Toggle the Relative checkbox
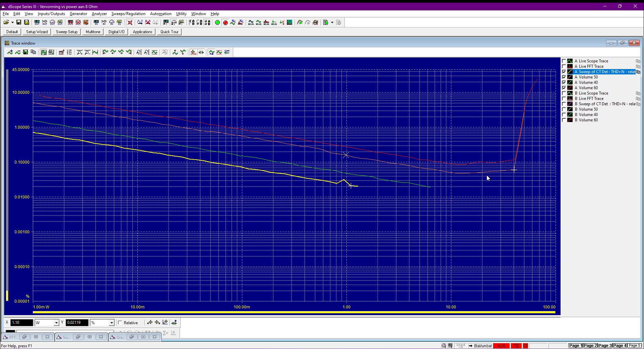The height and width of the screenshot is (349, 644). (120, 323)
